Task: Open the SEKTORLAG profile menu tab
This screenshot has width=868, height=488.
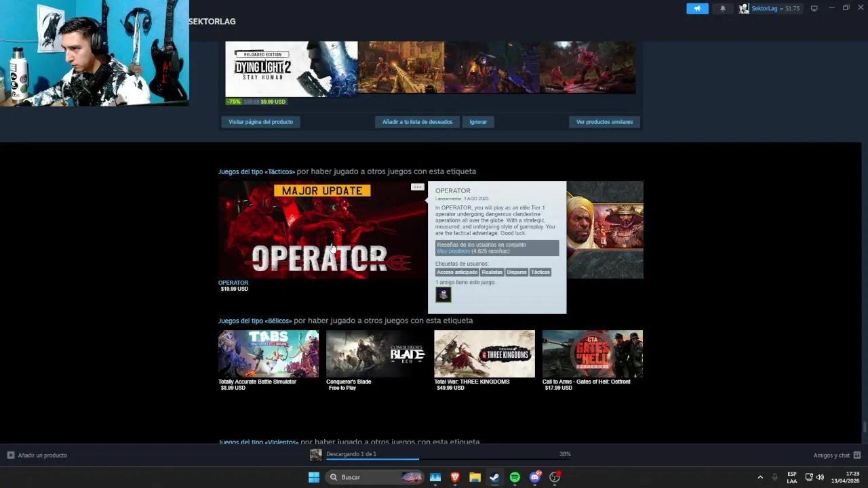Action: [x=212, y=22]
